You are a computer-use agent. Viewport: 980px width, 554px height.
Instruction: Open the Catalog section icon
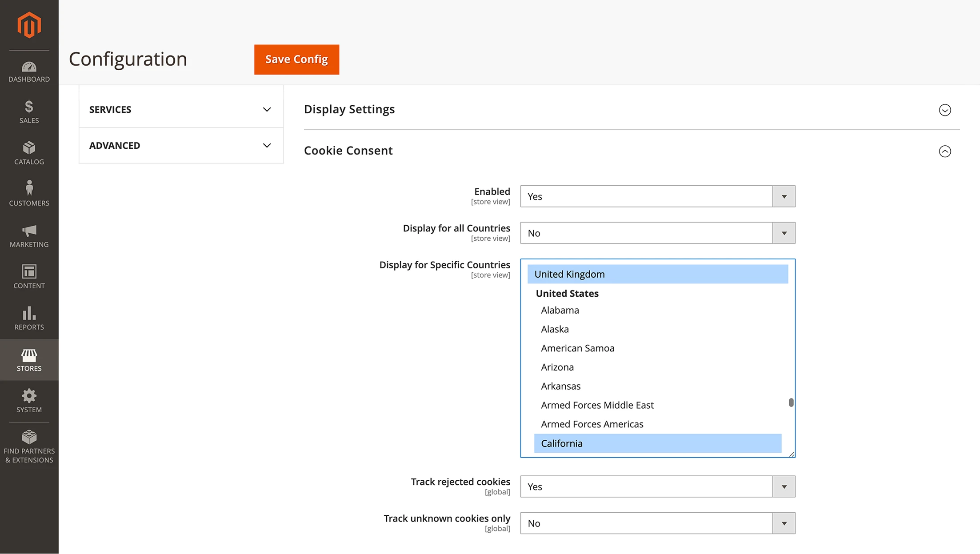click(29, 151)
